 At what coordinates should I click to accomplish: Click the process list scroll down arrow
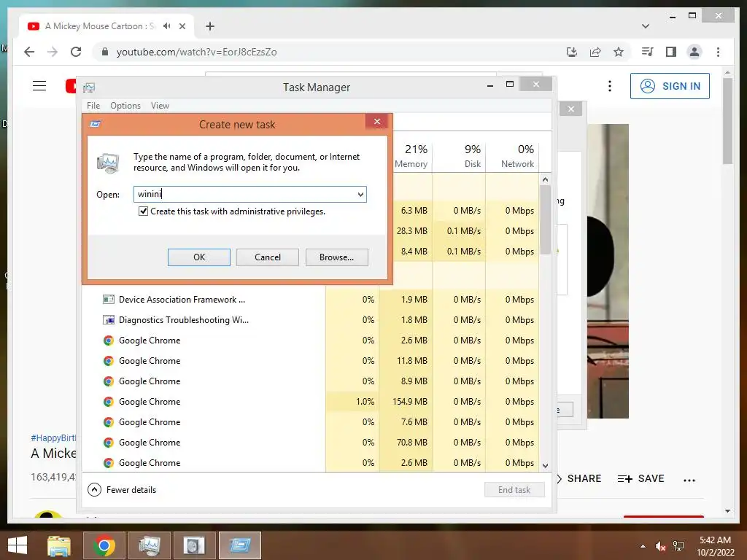click(545, 466)
